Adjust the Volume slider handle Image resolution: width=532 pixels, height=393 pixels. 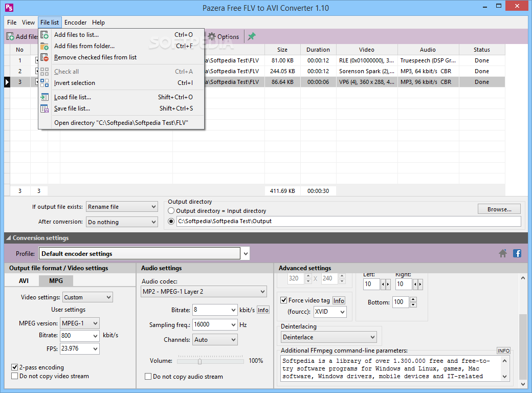[x=200, y=361]
